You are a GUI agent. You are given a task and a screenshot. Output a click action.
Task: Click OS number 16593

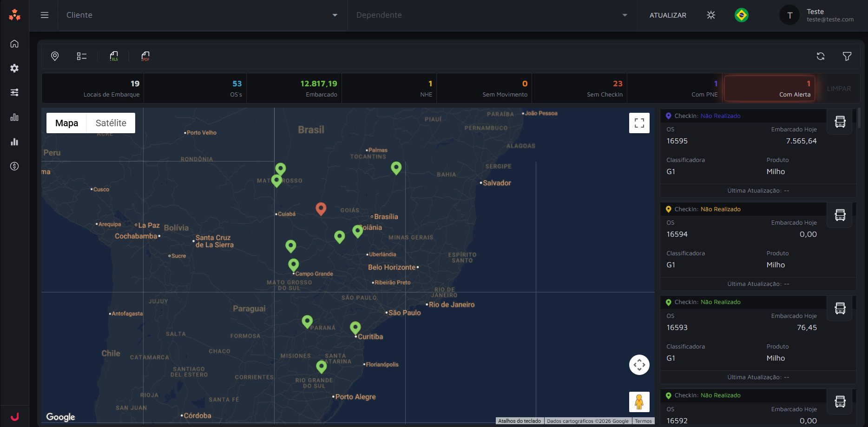click(677, 328)
